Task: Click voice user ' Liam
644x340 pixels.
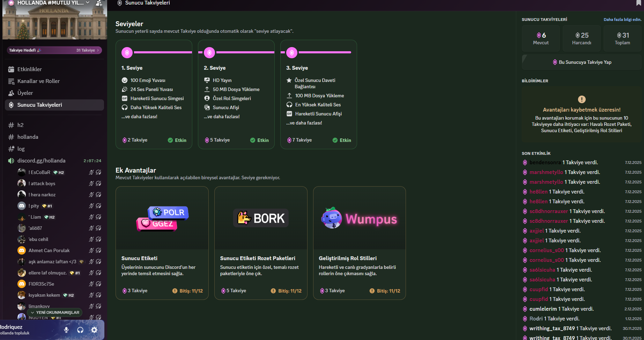Action: pyautogui.click(x=59, y=217)
